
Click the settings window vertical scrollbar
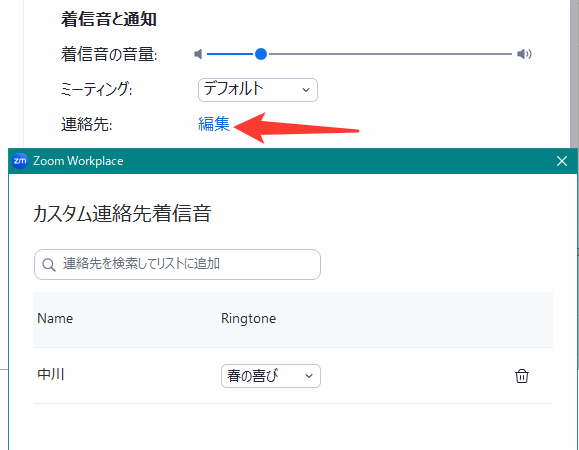click(x=574, y=74)
